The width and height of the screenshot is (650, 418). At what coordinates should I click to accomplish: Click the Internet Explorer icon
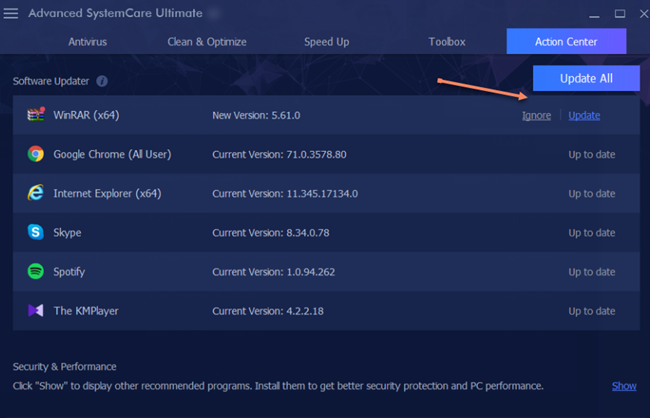(36, 193)
